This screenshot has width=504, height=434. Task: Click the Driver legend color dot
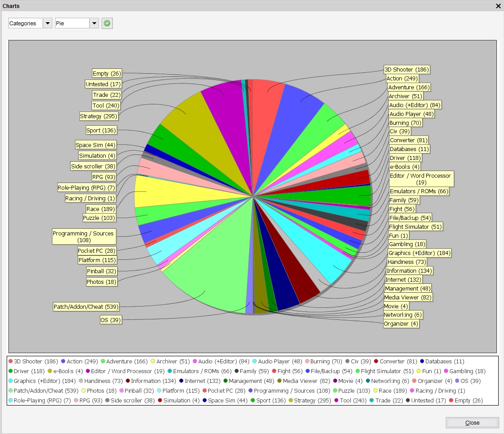coord(11,371)
